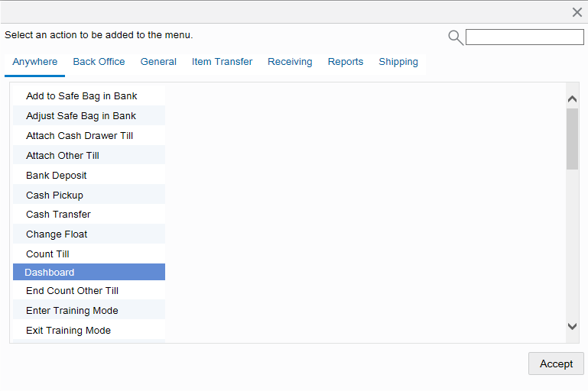Viewport: 588px width, 391px height.
Task: Click the scroll down arrow
Action: tap(572, 326)
